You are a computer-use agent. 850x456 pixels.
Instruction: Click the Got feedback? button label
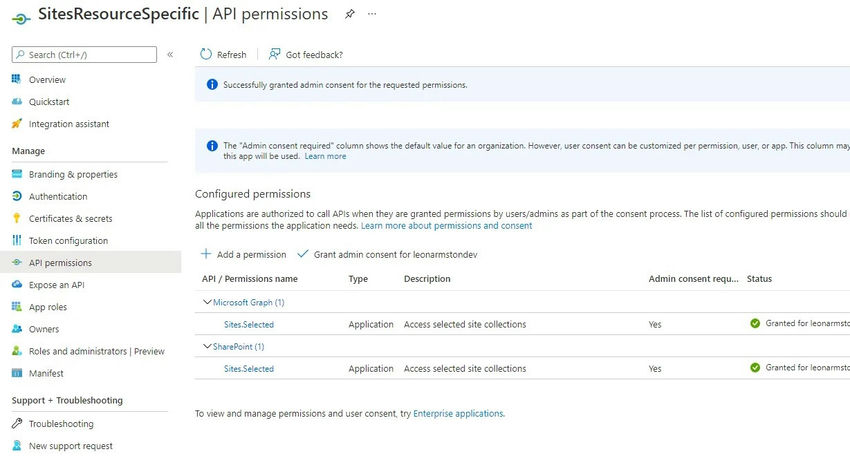314,55
